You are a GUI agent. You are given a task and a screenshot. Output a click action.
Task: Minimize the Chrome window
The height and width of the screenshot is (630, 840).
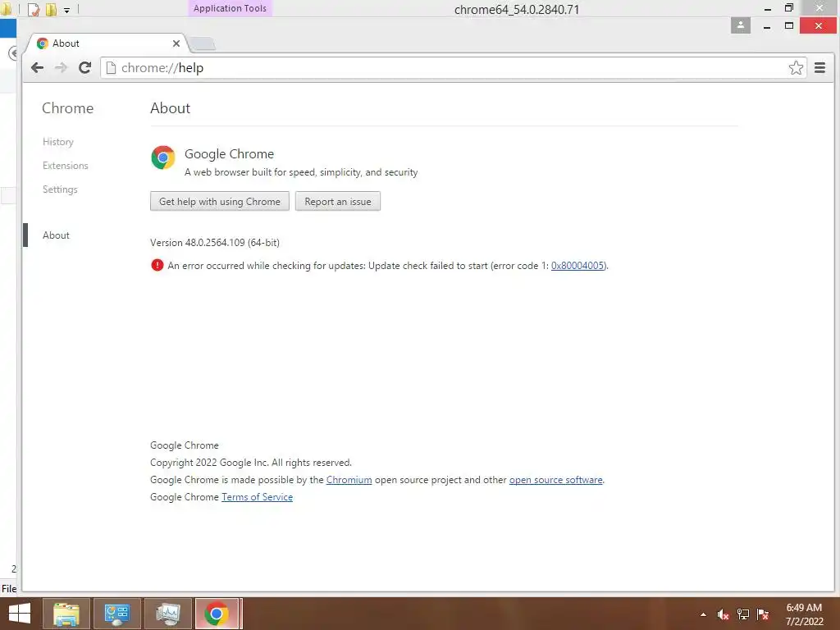767,25
